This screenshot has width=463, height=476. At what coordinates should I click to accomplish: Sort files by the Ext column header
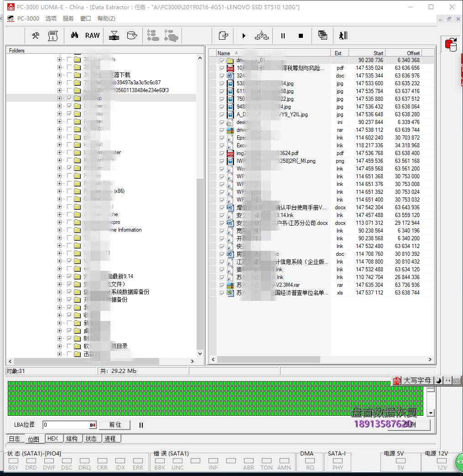click(339, 53)
